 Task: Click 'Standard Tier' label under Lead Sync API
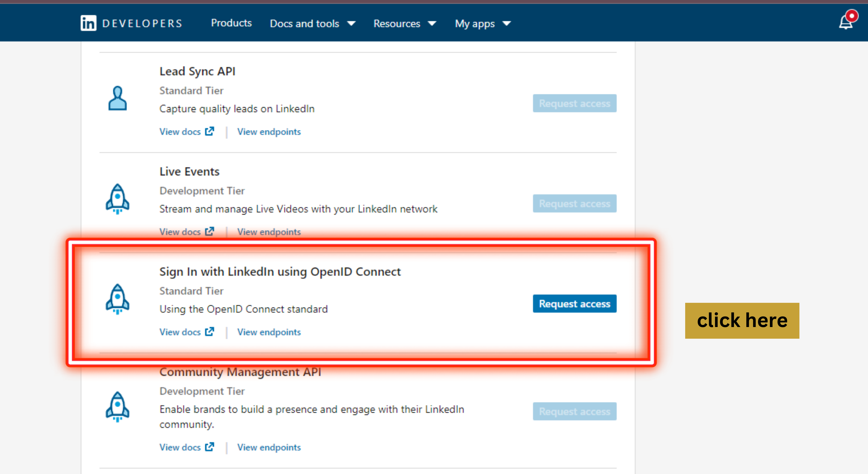(x=191, y=90)
